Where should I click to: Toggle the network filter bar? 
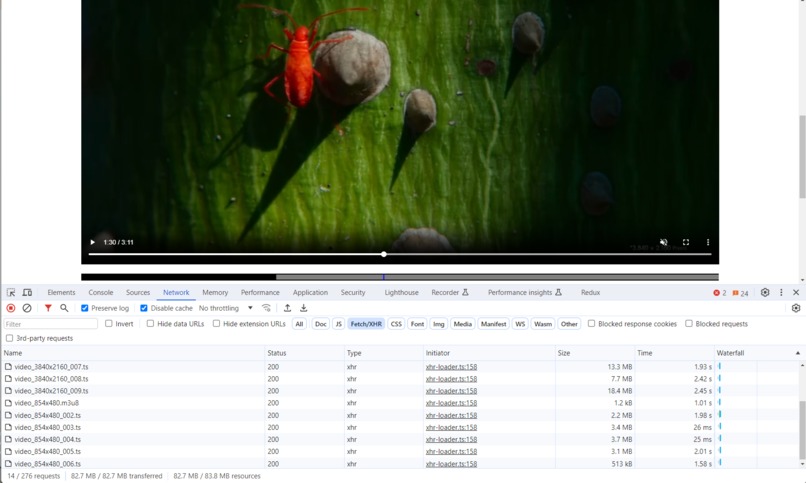48,308
